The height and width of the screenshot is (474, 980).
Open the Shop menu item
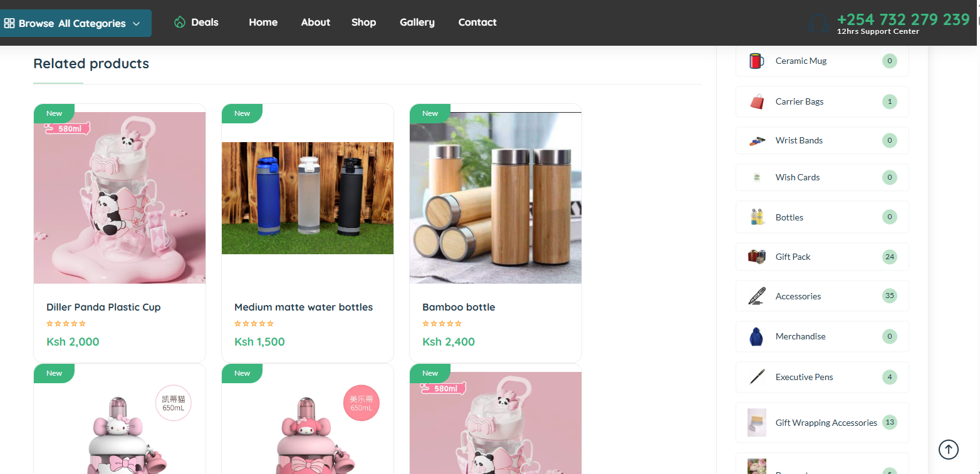363,23
